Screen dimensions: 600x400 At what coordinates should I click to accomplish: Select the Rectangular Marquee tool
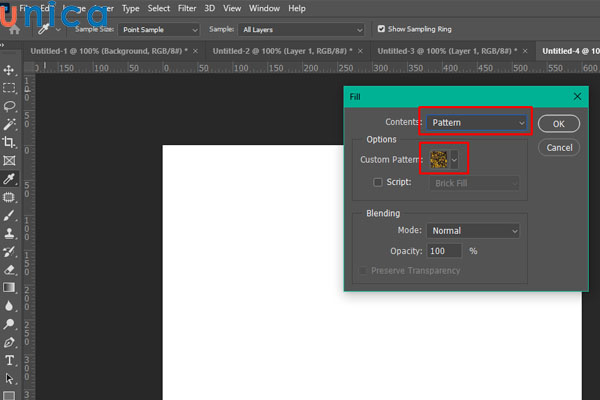10,88
